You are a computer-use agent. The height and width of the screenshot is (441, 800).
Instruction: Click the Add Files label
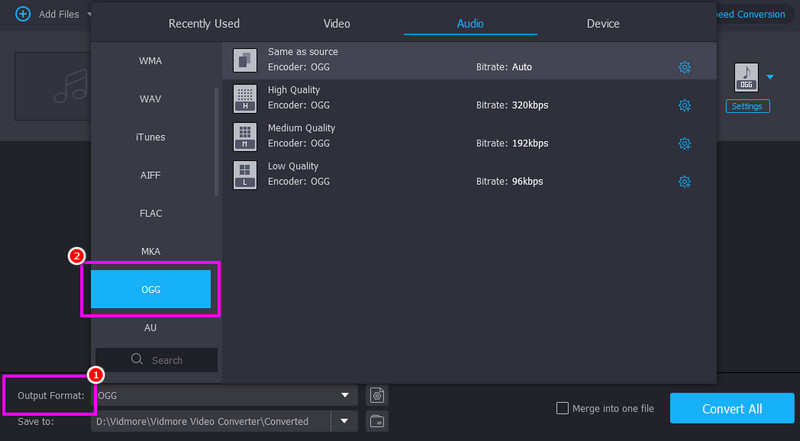pos(59,14)
